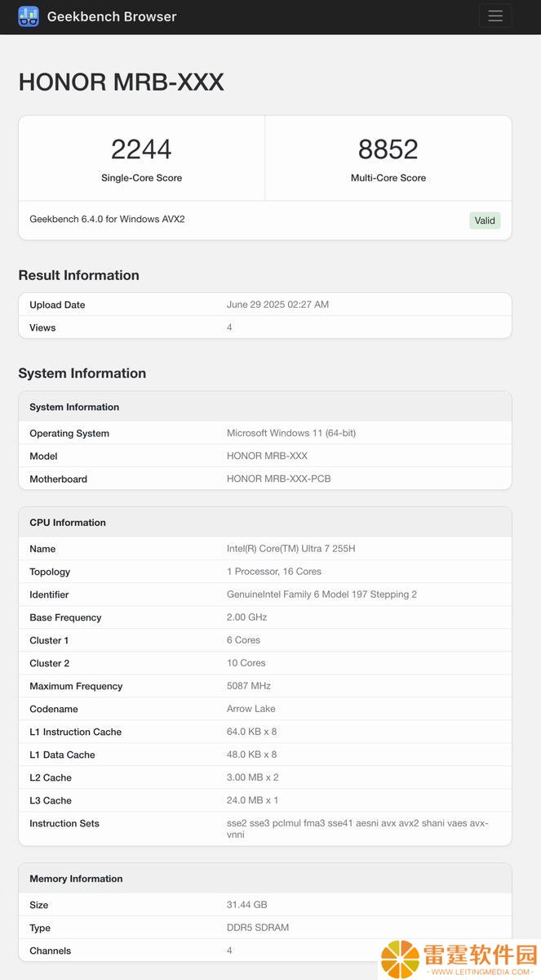541x980 pixels.
Task: Select the multi-core score 8852
Action: 388,149
